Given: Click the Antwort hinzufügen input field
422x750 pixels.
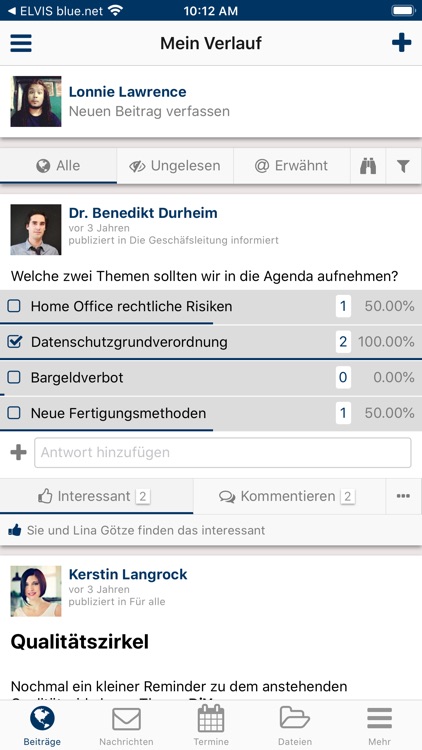Looking at the screenshot, I should [x=222, y=452].
